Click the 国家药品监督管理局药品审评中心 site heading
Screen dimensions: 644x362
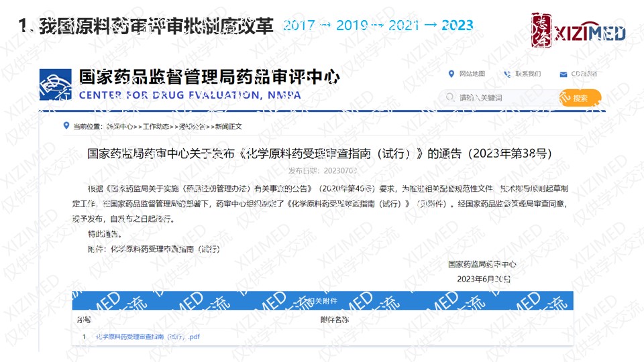coord(209,76)
